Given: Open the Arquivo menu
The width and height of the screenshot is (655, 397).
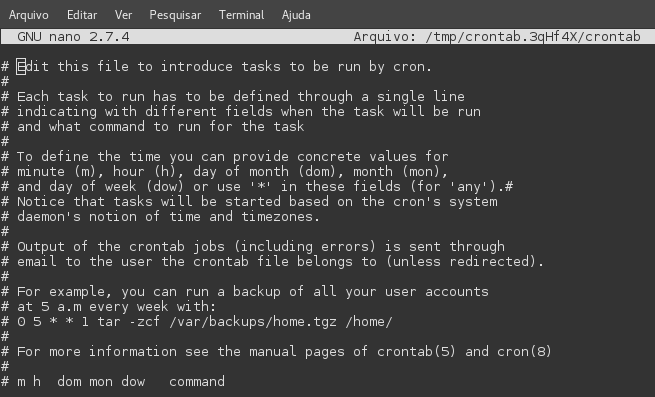Looking at the screenshot, I should tap(28, 15).
